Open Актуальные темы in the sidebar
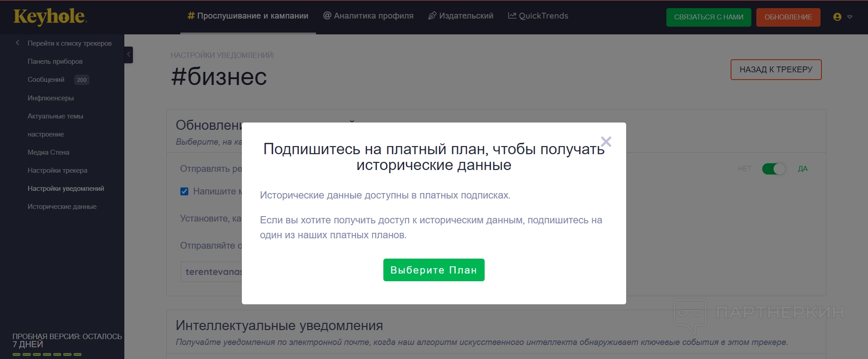The width and height of the screenshot is (868, 359). 56,116
